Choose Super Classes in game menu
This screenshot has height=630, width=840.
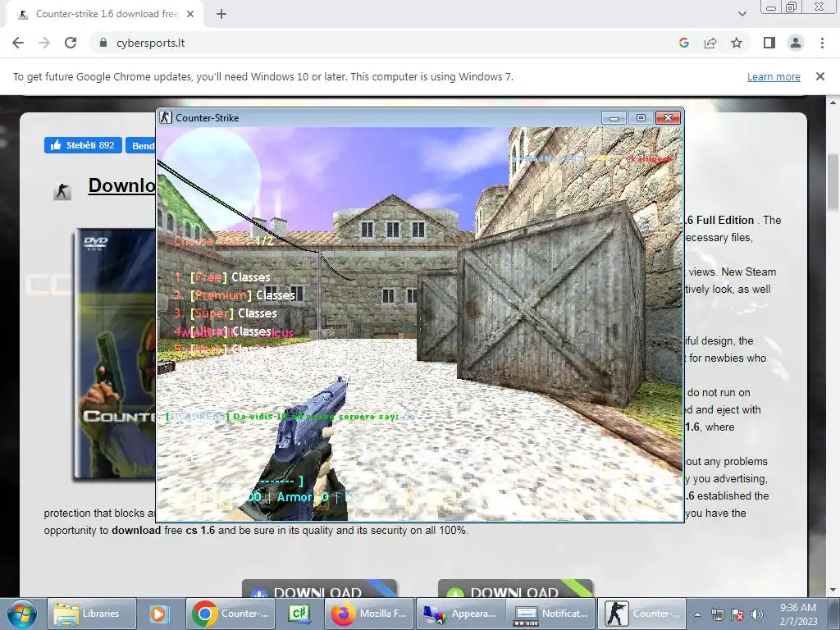[x=226, y=313]
